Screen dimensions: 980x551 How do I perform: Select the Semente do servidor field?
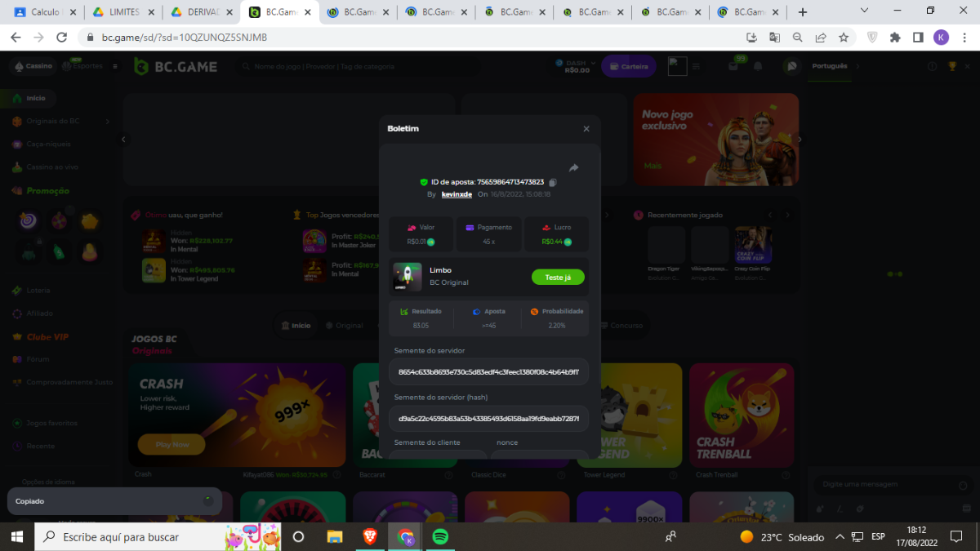tap(488, 371)
